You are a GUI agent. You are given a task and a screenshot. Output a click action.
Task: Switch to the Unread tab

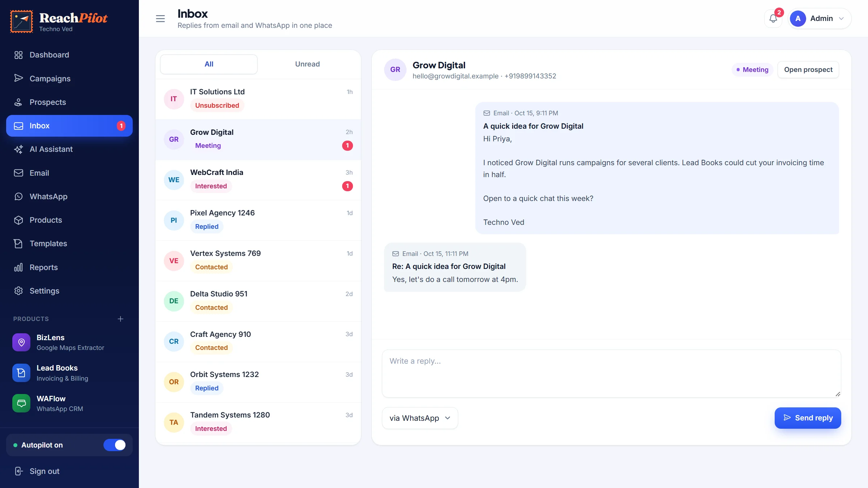click(307, 64)
